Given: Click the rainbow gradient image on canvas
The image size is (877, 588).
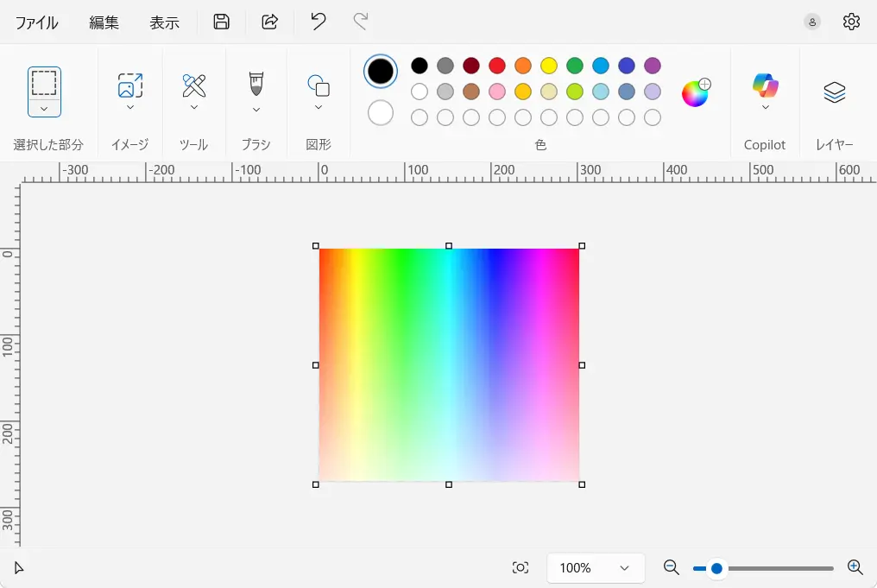Looking at the screenshot, I should coord(449,364).
